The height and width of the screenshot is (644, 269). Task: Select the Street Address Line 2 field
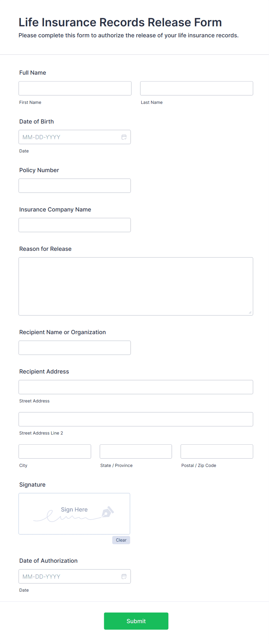point(136,419)
